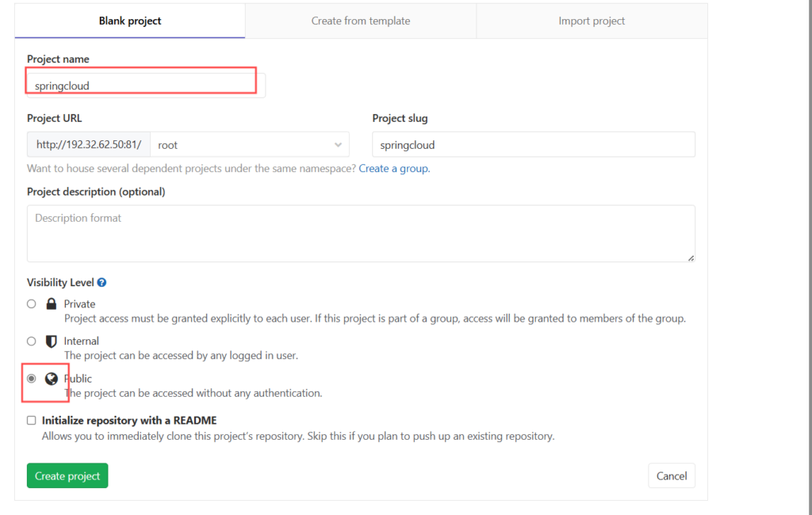
Task: Open the root namespace dropdown
Action: 249,145
